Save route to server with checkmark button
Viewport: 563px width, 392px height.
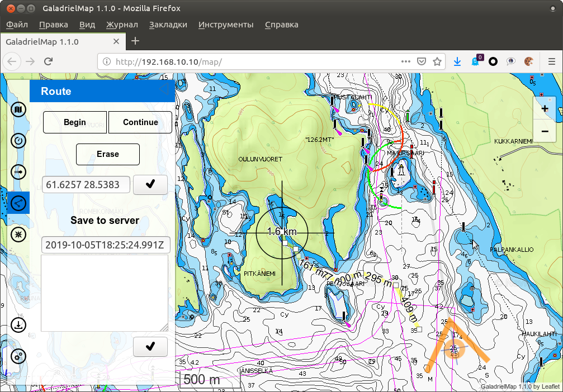(150, 347)
